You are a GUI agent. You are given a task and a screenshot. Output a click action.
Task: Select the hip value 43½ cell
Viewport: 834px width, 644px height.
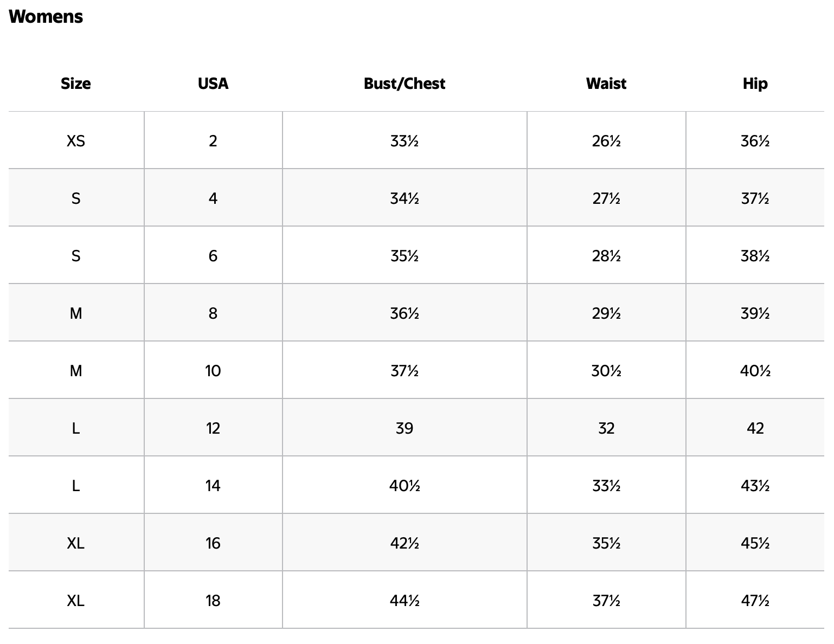coord(755,486)
